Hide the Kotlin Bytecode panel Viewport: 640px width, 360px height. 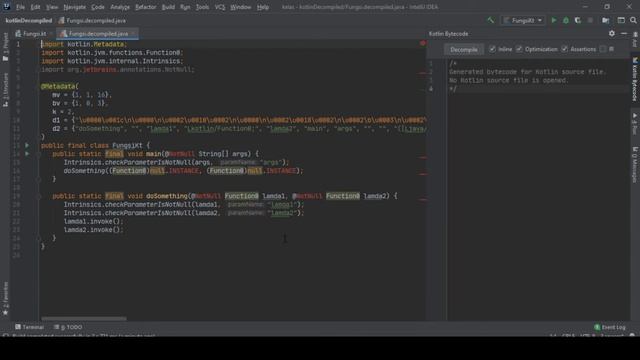coord(624,33)
